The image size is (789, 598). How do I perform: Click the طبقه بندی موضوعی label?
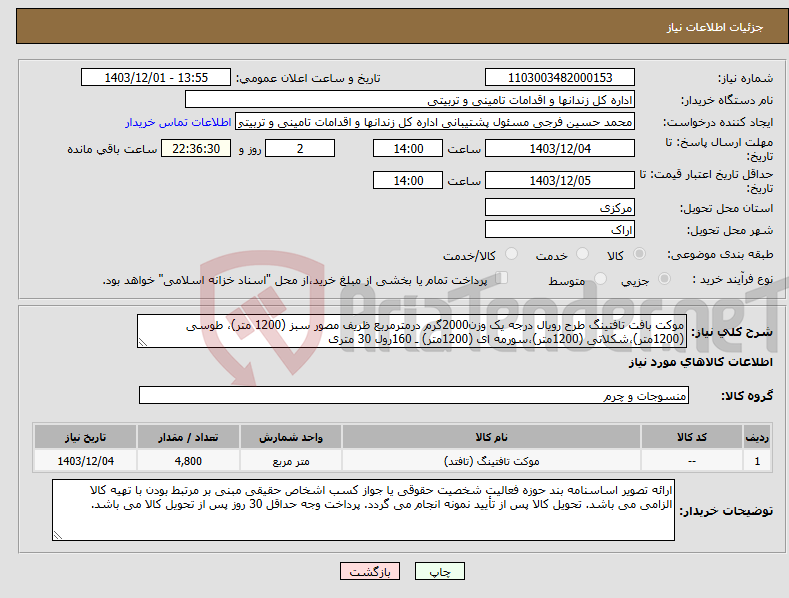click(720, 255)
